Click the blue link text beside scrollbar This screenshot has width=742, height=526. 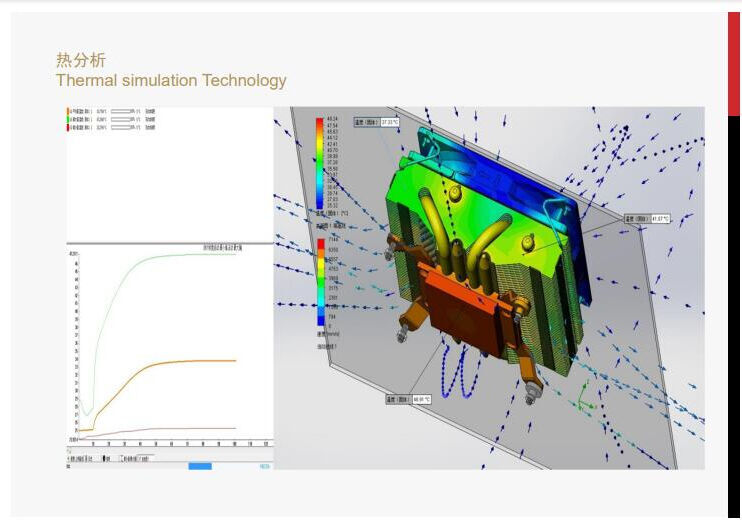(265, 466)
